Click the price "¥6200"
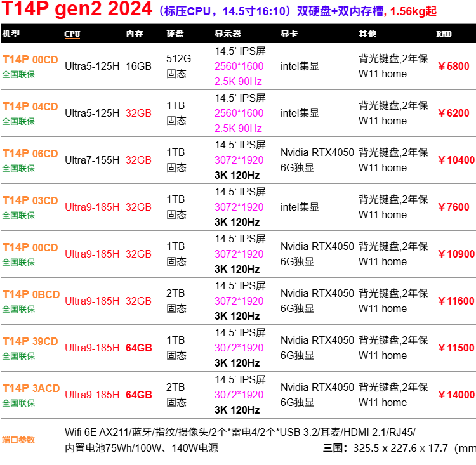This screenshot has width=476, height=465. 454,113
